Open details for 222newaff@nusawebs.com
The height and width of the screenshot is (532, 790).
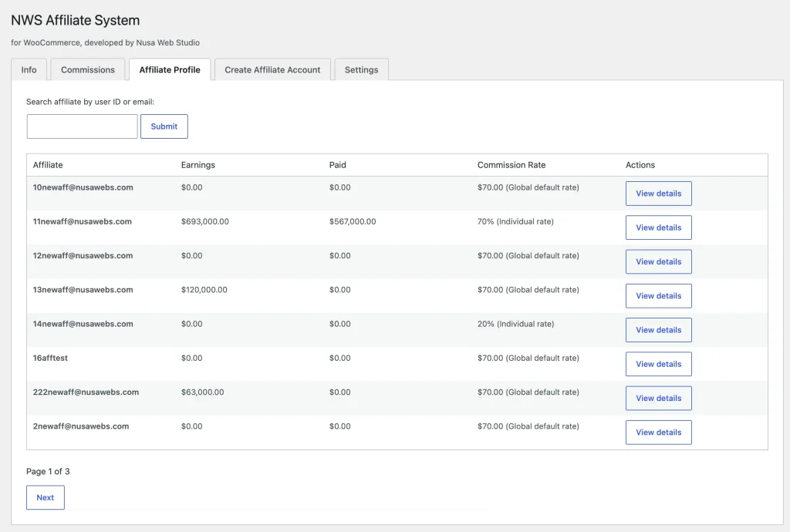click(658, 398)
